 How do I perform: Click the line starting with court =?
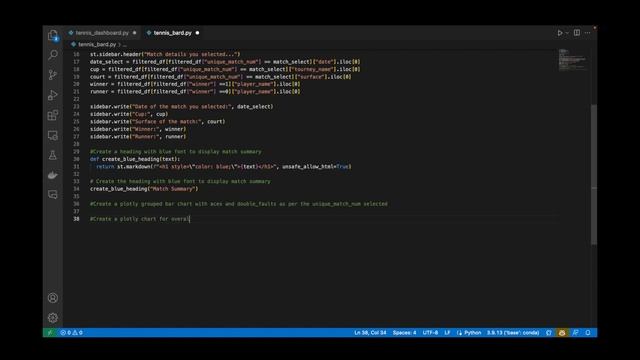[221, 77]
